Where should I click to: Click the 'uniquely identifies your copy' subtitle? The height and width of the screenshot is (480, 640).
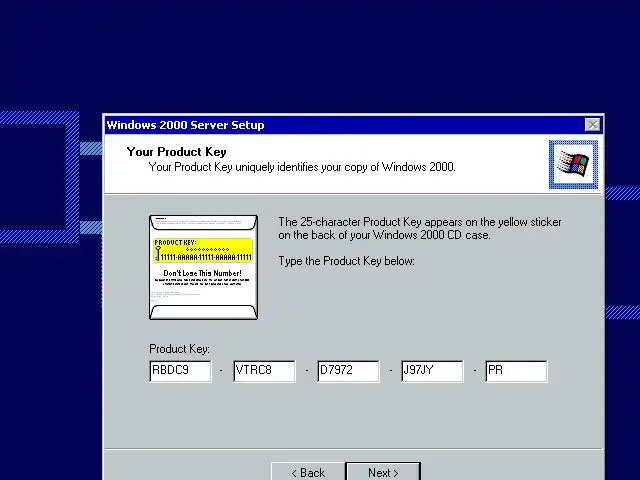[302, 167]
